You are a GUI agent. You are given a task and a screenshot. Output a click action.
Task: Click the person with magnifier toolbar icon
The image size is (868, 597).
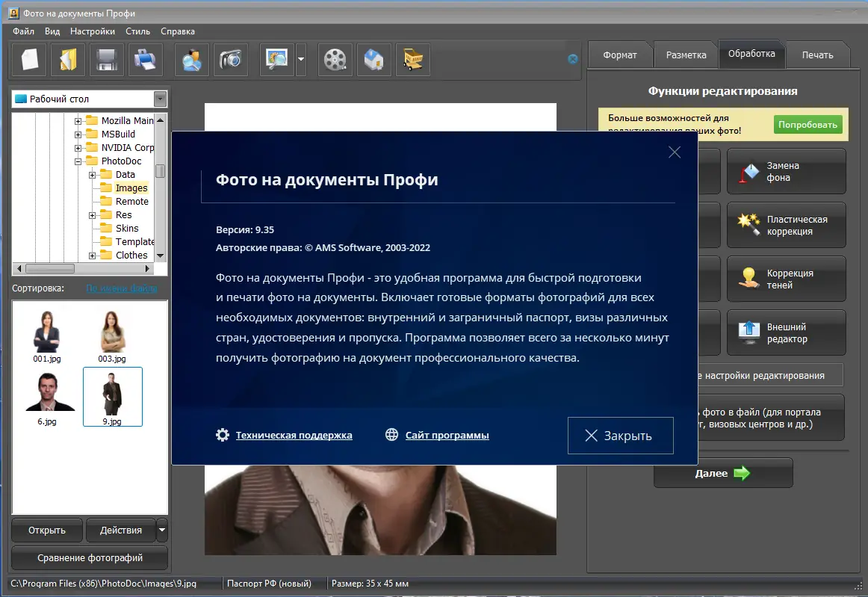(192, 59)
